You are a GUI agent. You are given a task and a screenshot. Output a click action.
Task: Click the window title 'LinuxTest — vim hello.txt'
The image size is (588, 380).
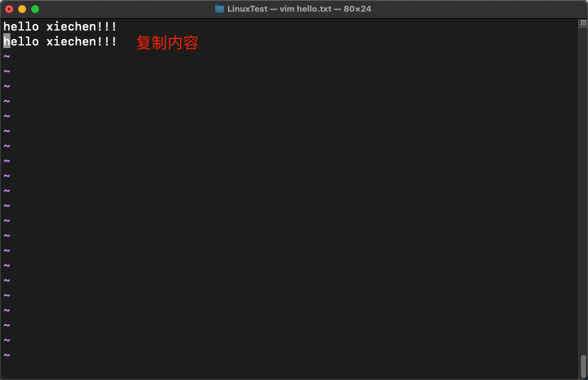coord(279,9)
